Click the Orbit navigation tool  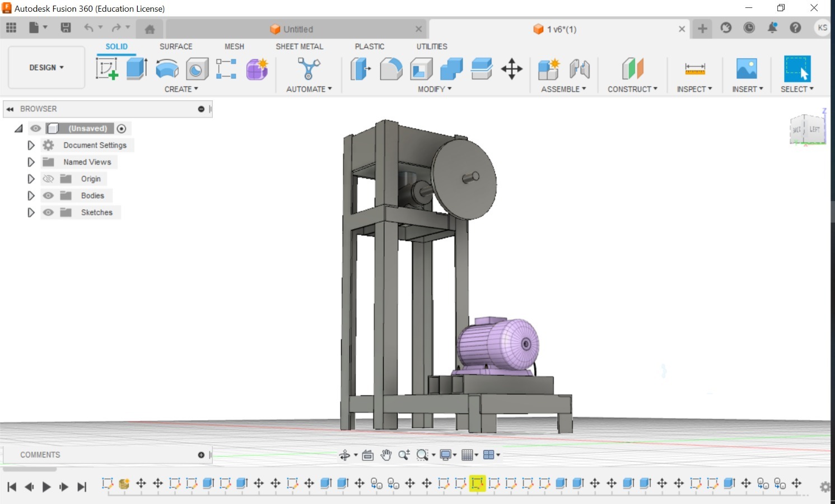coord(344,455)
